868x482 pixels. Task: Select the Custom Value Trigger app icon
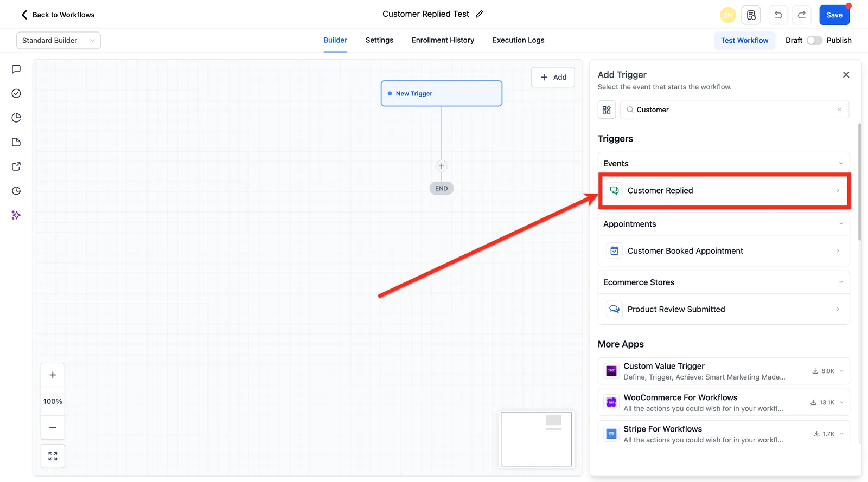(x=611, y=371)
